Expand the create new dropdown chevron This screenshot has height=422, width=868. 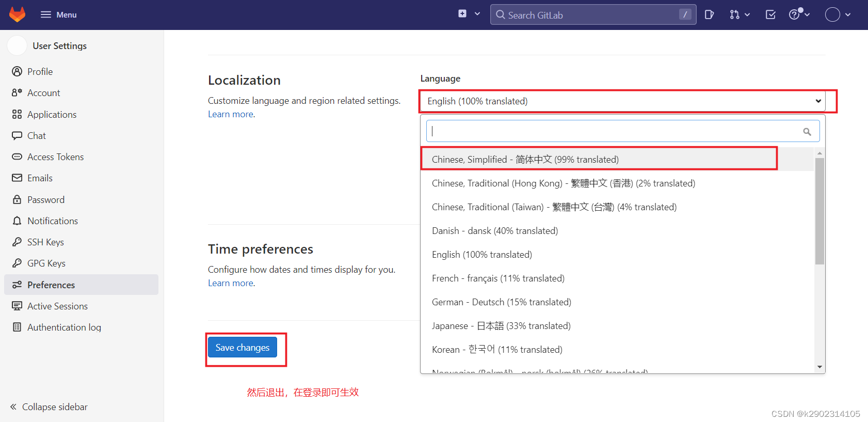477,14
